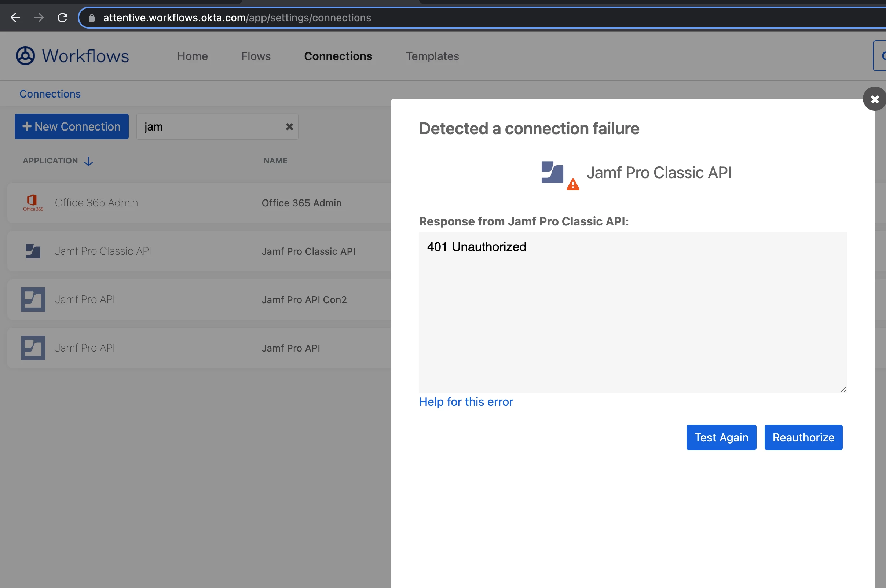Click the New Connection button
This screenshot has height=588, width=886.
[72, 127]
